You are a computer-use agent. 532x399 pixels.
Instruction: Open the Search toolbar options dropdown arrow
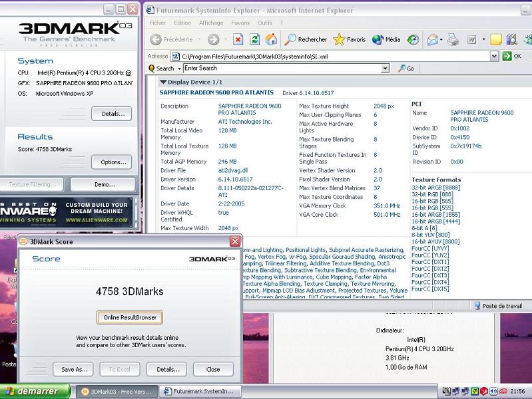pos(179,68)
